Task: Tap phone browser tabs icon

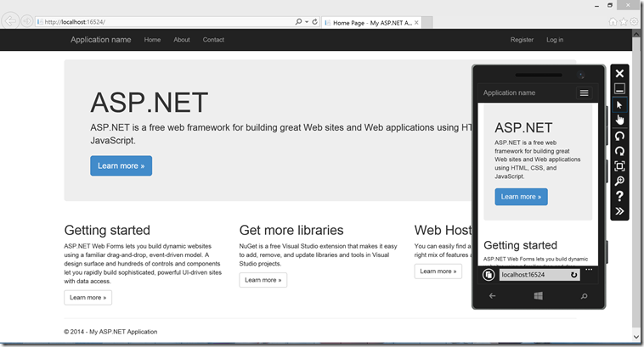Action: pos(489,275)
